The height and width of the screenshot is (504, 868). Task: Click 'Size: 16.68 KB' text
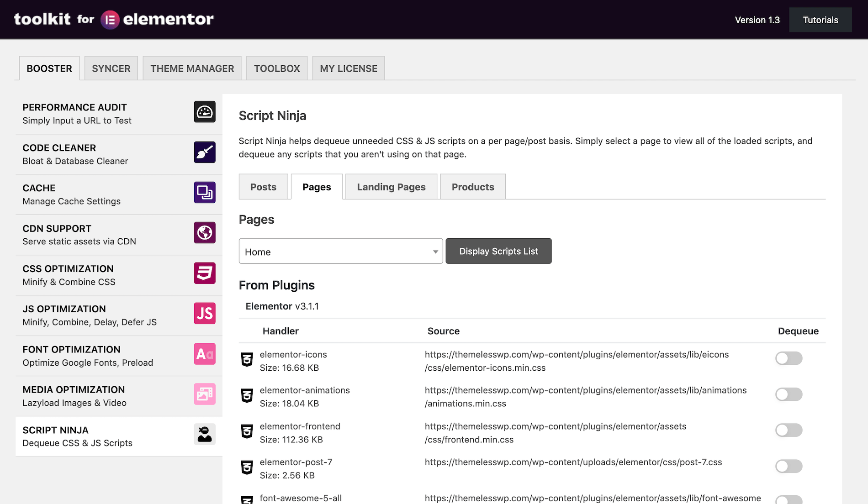pos(289,368)
